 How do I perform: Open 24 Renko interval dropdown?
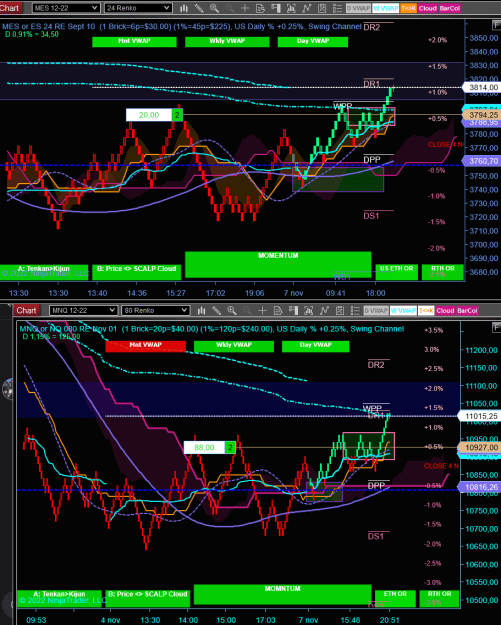[138, 8]
